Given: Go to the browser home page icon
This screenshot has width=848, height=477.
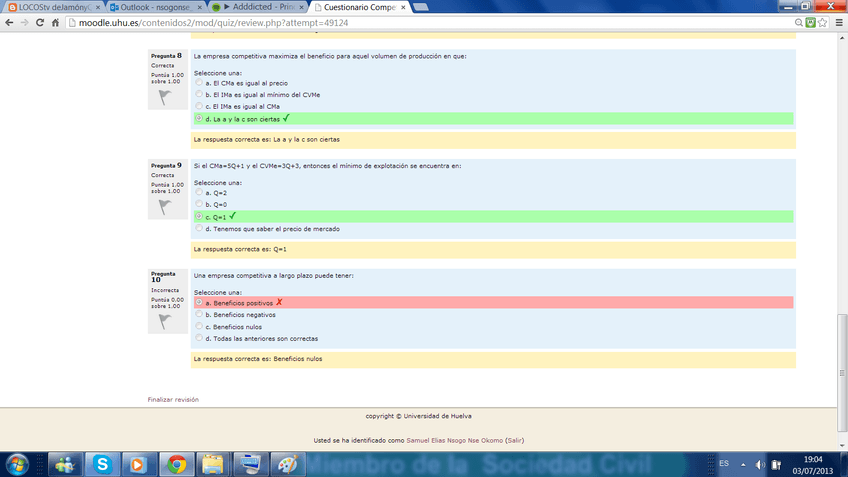Looking at the screenshot, I should tap(57, 22).
